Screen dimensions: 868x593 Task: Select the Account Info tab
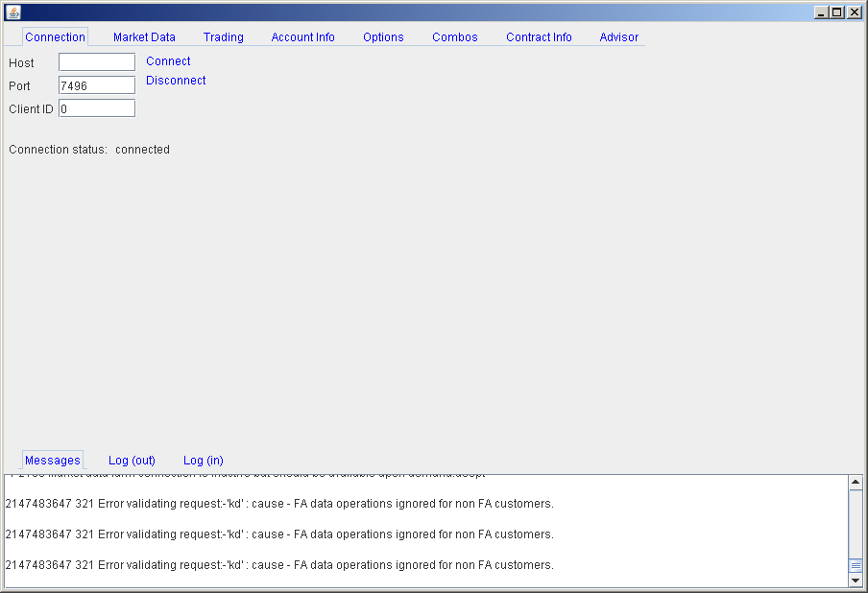point(302,37)
